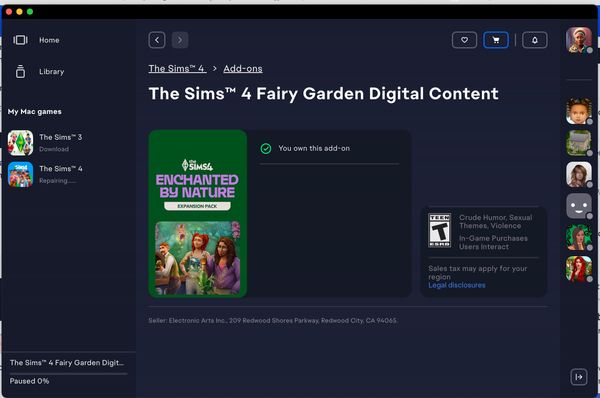Screen dimensions: 600x398
Task: Click the page title Fairy Garden Digital Content
Action: pyautogui.click(x=323, y=94)
